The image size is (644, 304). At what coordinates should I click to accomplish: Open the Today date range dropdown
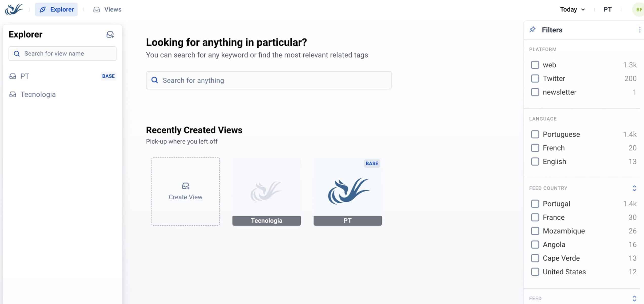pyautogui.click(x=572, y=10)
